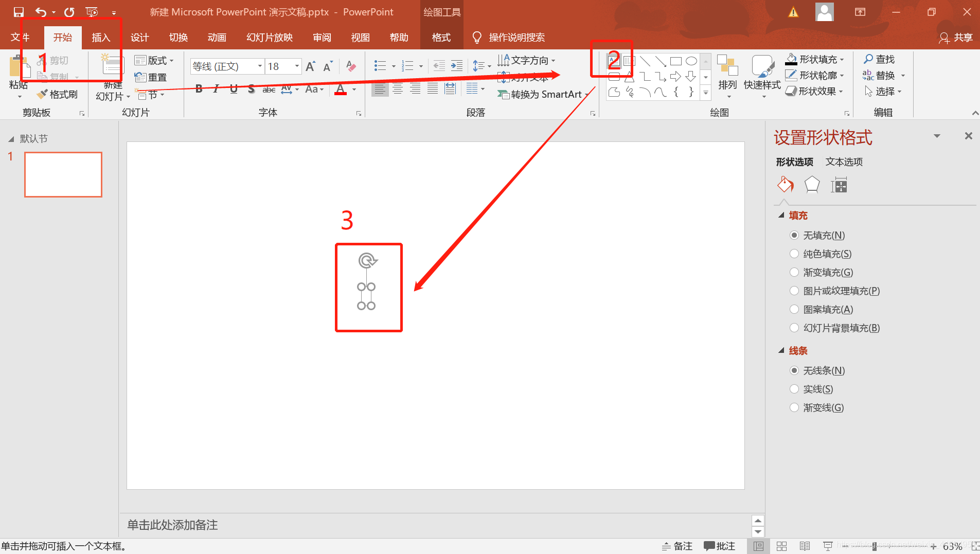980x554 pixels.
Task: Clear all formatting eraser icon
Action: 351,66
